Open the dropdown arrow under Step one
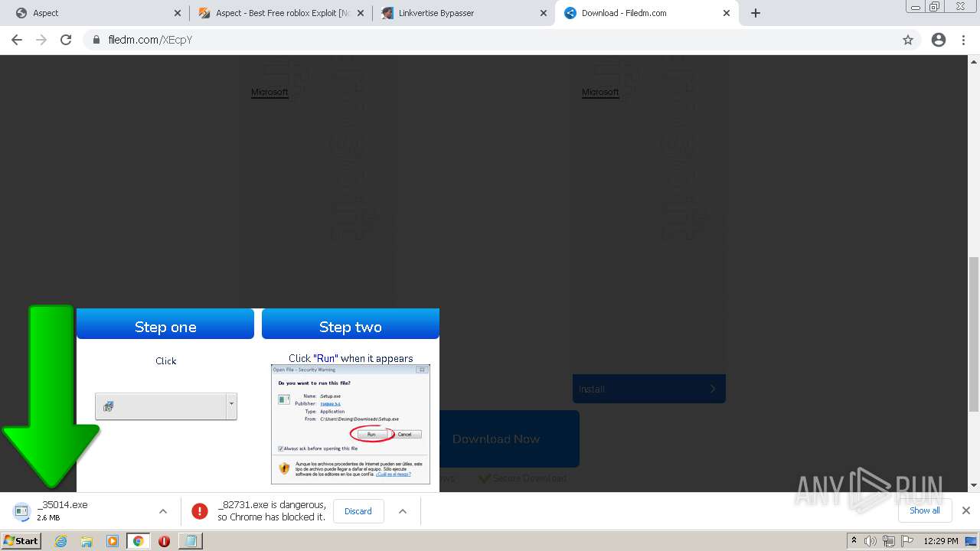 point(231,406)
